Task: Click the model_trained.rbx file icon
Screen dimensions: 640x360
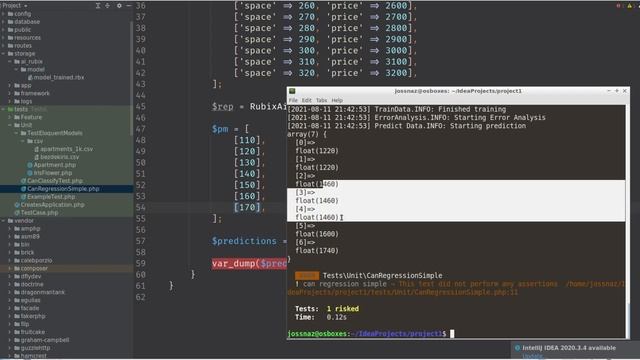Action: pos(30,78)
